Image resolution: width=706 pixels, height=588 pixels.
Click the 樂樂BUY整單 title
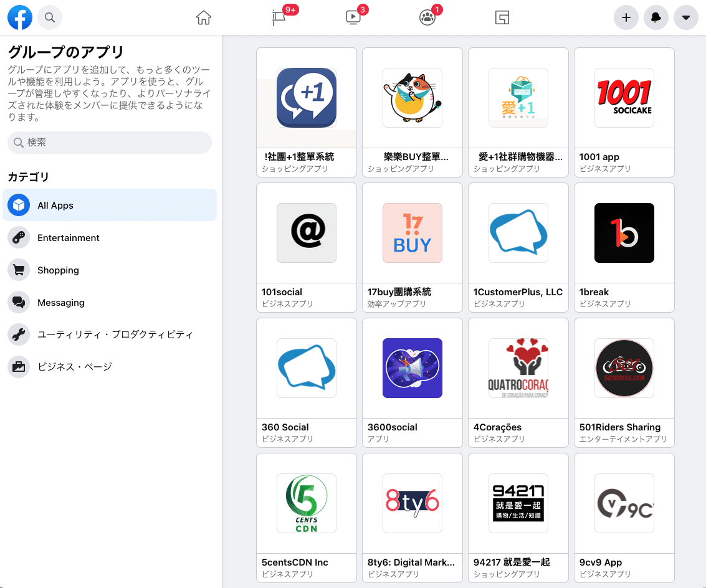[x=416, y=157]
